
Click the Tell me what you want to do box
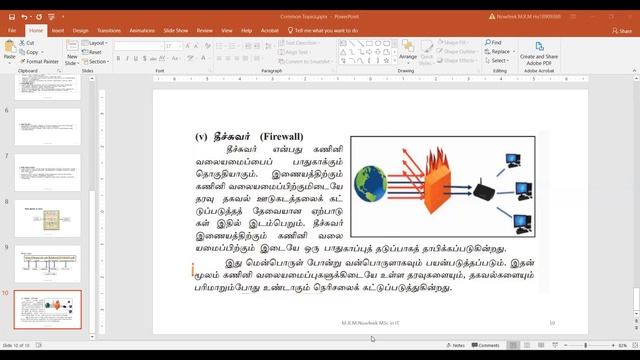point(323,31)
